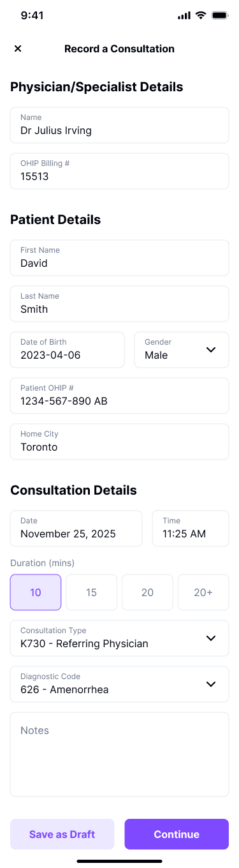Image resolution: width=239 pixels, height=868 pixels.
Task: Open the Gender dropdown
Action: 182,350
